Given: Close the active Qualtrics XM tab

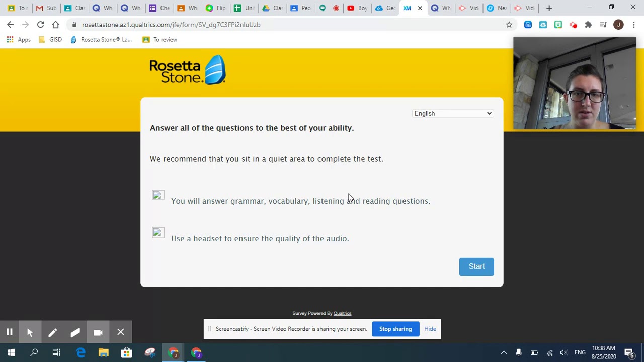Looking at the screenshot, I should click(x=420, y=8).
